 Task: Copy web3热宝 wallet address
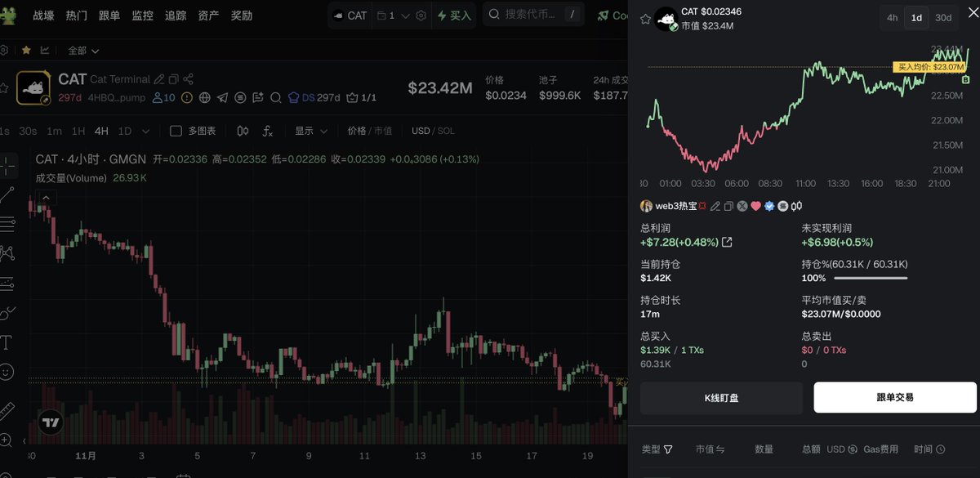(728, 206)
